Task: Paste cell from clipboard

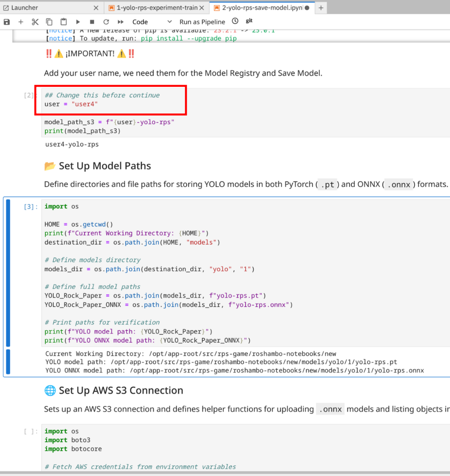Action: click(x=64, y=22)
